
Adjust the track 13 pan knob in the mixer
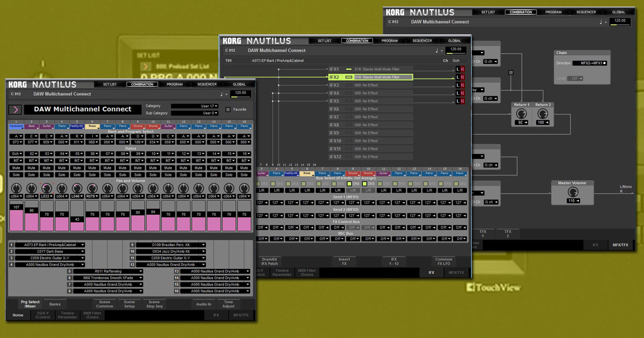[x=199, y=188]
